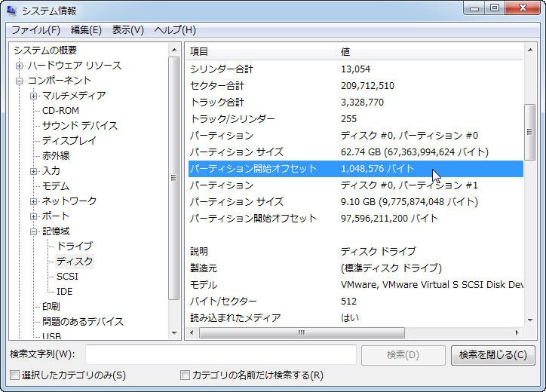This screenshot has height=392, width=546.
Task: Select the 説明 row
Action: tap(355, 251)
